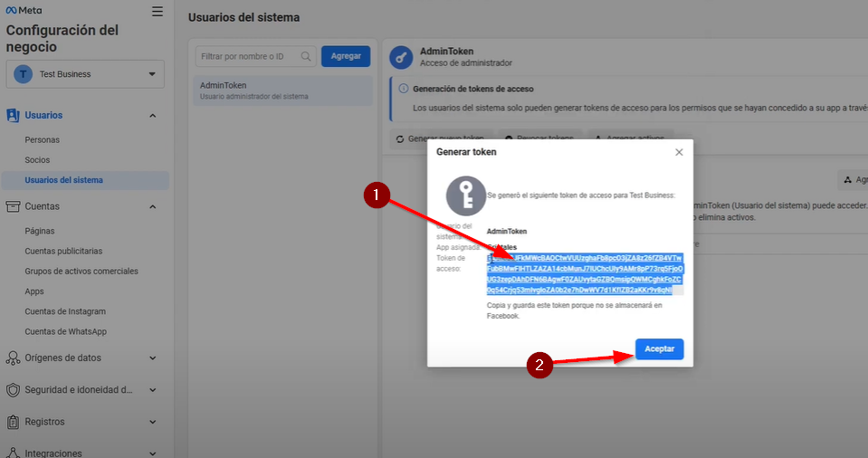Screen dimensions: 868x458
Task: Open Socios in the sidebar
Action: point(37,160)
